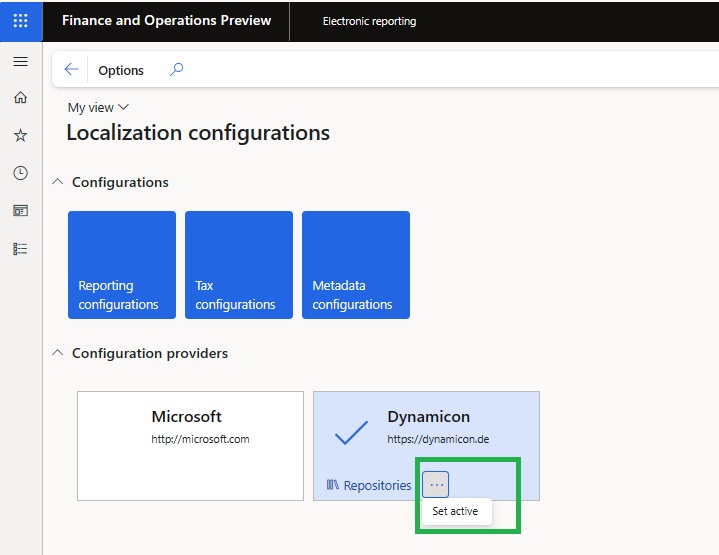Image resolution: width=719 pixels, height=555 pixels.
Task: Collapse the Configurations section
Action: (x=59, y=182)
